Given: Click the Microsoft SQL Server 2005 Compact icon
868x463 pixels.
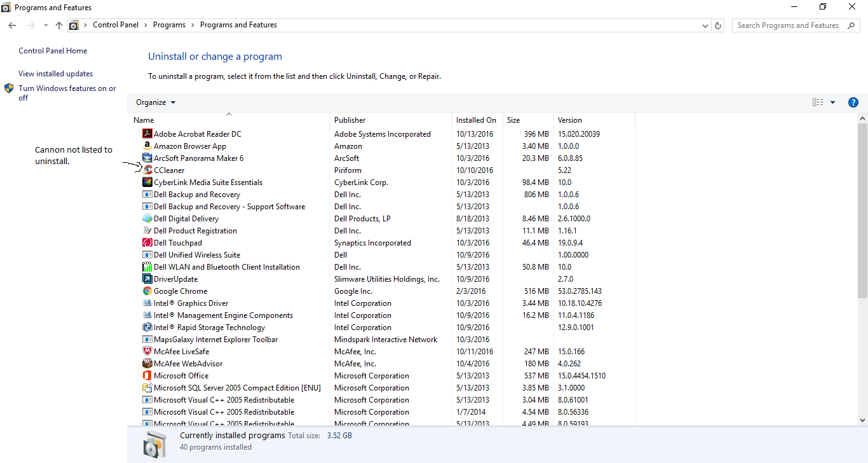Looking at the screenshot, I should click(147, 388).
